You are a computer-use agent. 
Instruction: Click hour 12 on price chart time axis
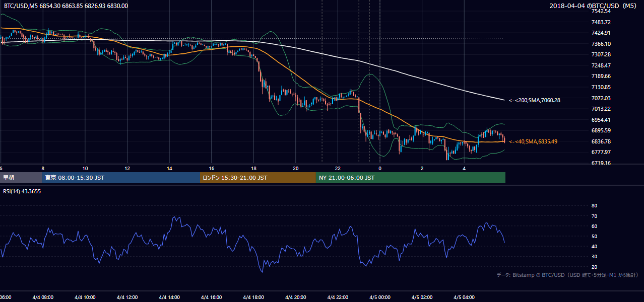(x=127, y=169)
